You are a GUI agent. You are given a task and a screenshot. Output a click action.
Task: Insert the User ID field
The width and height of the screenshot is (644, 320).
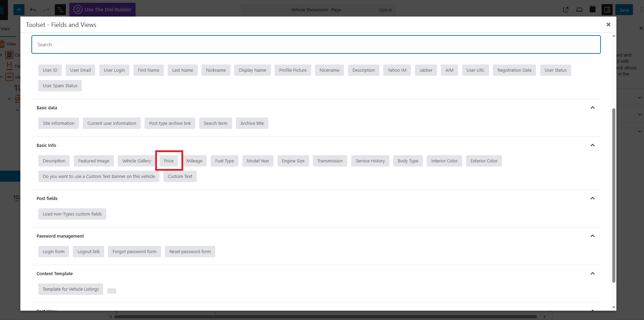(x=50, y=70)
